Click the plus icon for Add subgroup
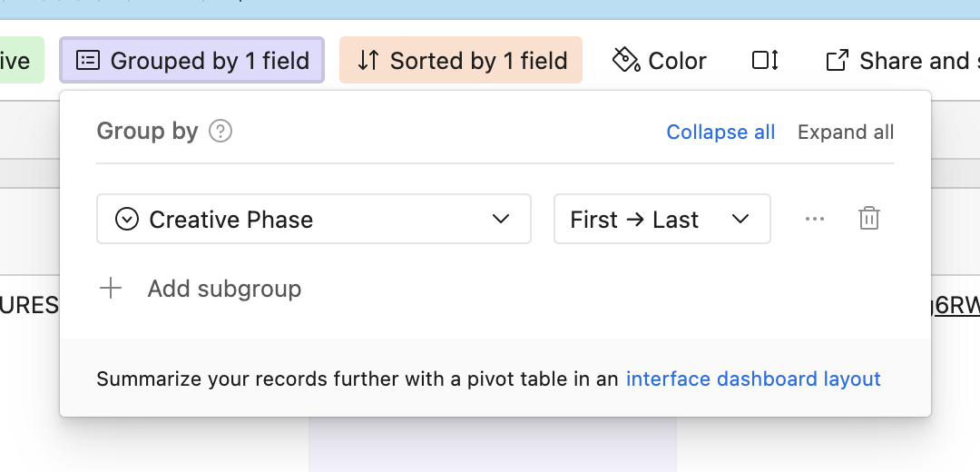 tap(111, 289)
